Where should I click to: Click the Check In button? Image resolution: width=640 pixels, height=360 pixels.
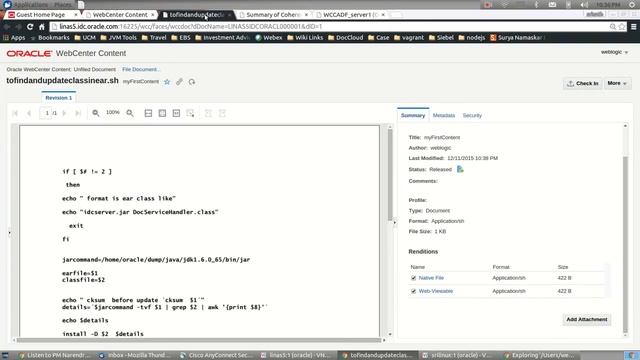[582, 83]
